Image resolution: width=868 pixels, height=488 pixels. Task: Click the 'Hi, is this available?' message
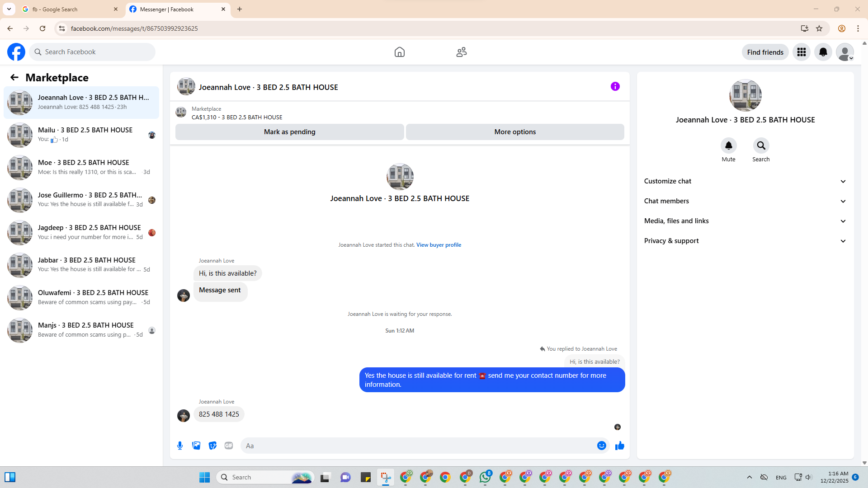coord(228,273)
